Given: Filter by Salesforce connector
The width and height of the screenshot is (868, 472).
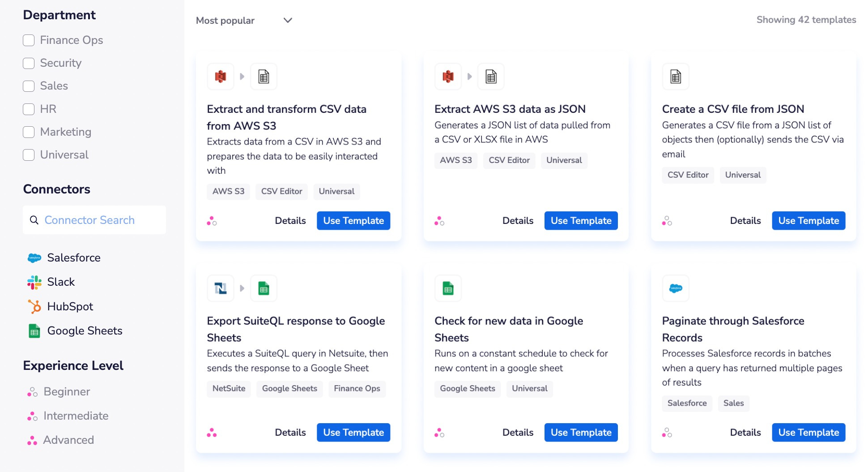Looking at the screenshot, I should [64, 258].
